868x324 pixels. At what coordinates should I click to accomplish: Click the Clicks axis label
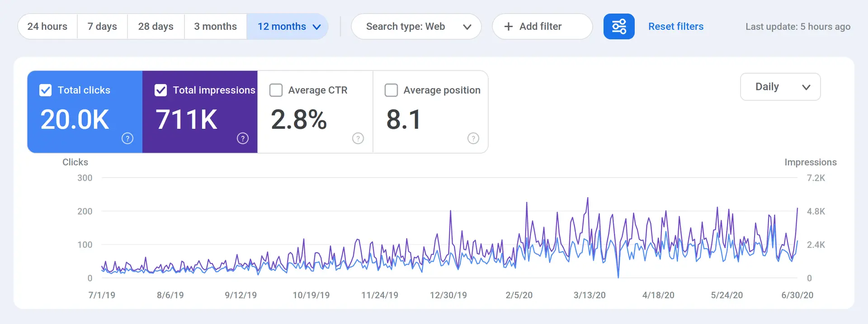[75, 162]
